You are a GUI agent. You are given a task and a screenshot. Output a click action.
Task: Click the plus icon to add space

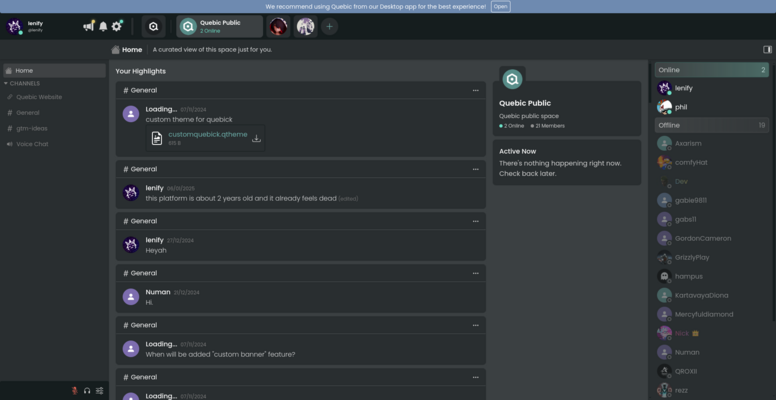coord(329,26)
